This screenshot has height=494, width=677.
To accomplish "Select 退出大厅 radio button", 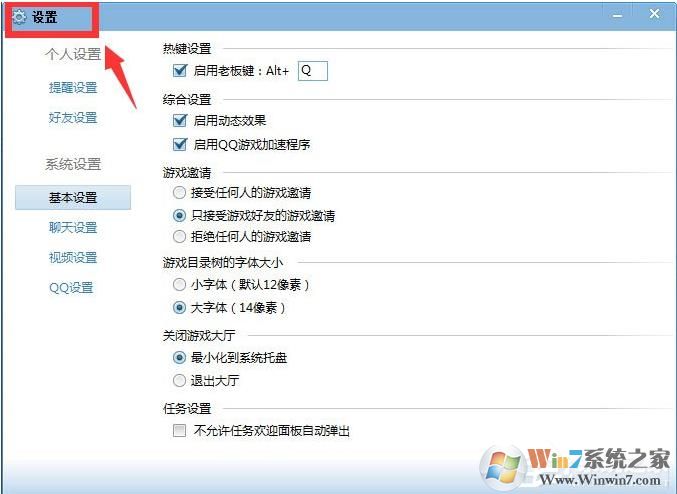I will (x=179, y=380).
